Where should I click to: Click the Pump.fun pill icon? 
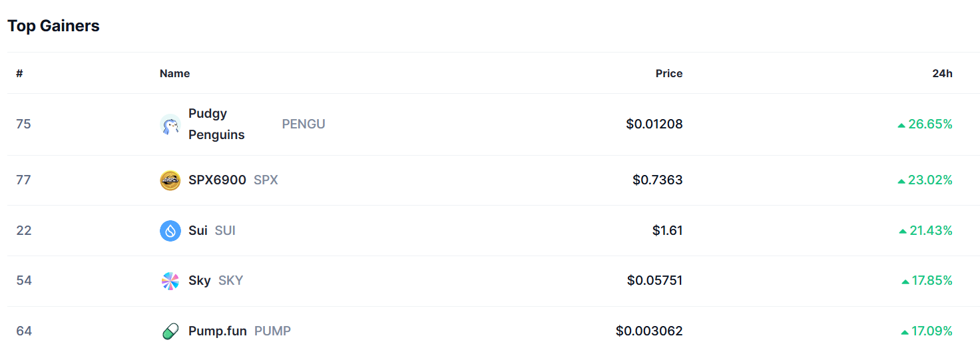point(170,331)
